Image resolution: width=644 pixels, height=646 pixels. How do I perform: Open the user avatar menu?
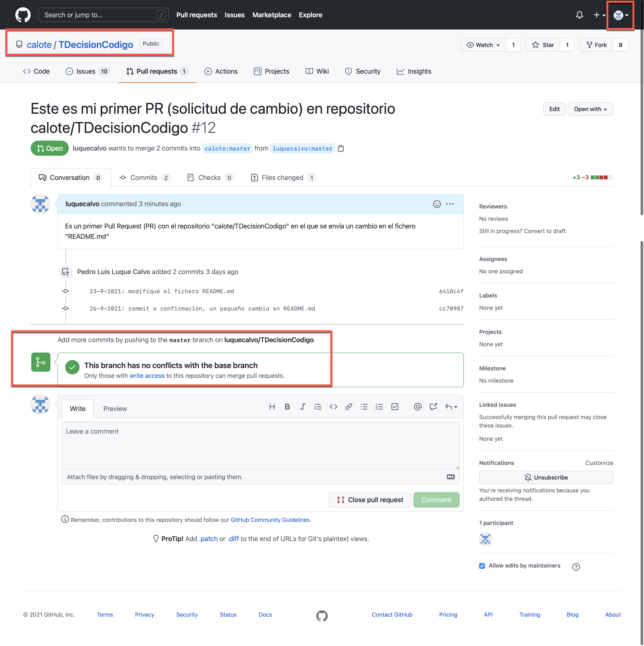click(x=621, y=15)
